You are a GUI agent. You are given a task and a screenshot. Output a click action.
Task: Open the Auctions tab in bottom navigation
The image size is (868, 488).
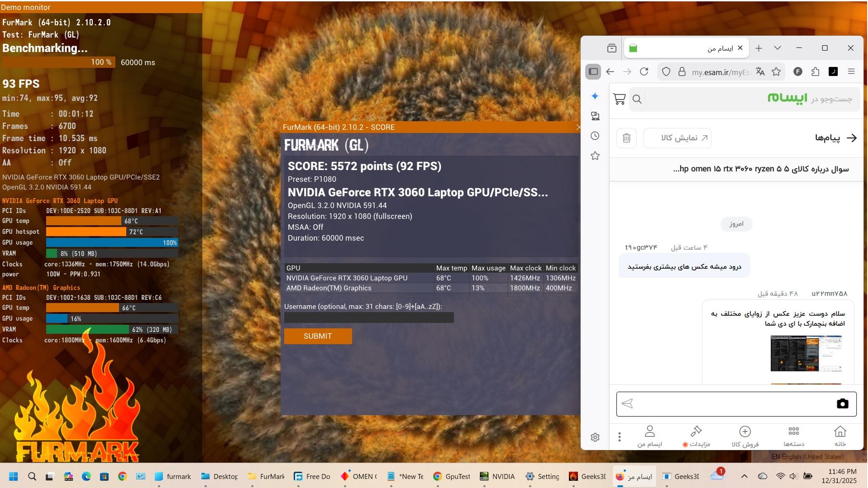(696, 436)
